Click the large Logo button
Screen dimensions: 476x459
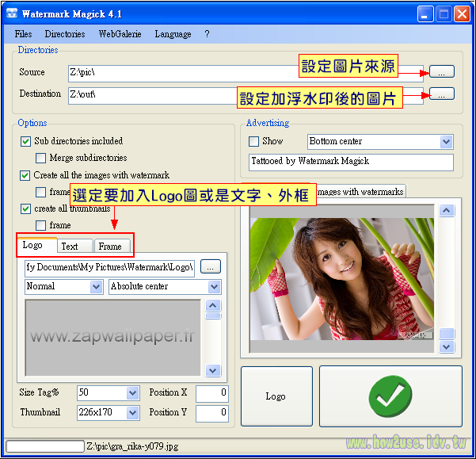click(x=276, y=396)
